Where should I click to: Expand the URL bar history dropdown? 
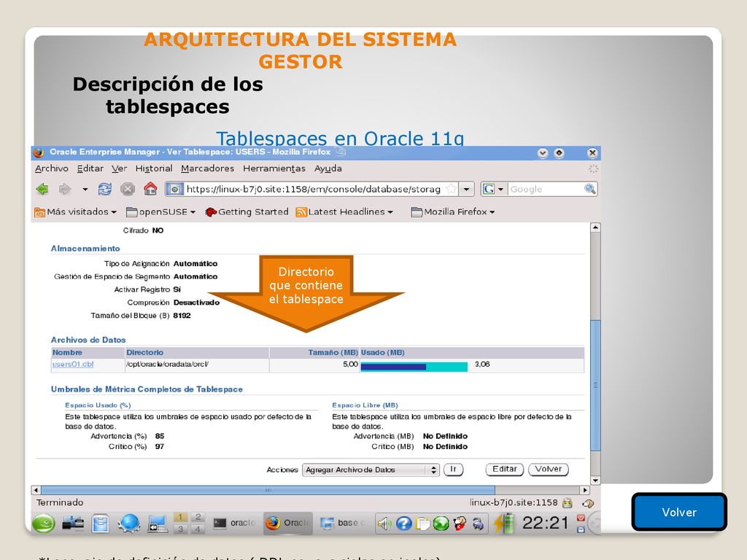[x=466, y=189]
